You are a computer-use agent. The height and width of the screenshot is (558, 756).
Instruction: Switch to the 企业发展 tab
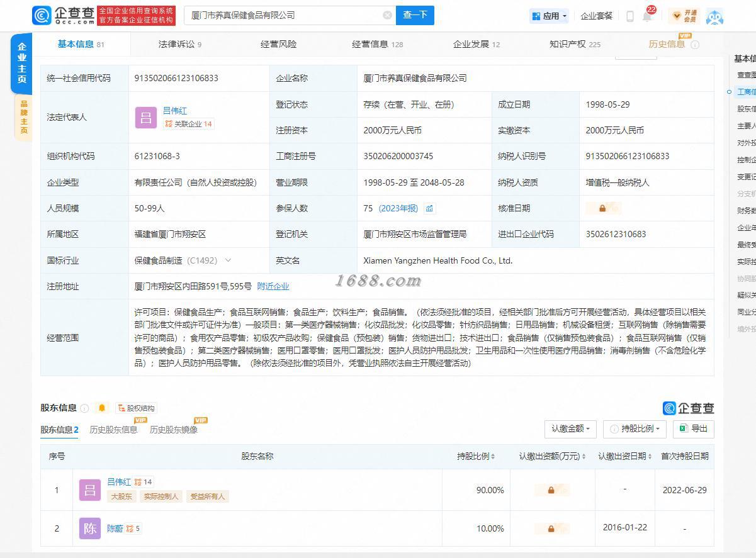(476, 44)
